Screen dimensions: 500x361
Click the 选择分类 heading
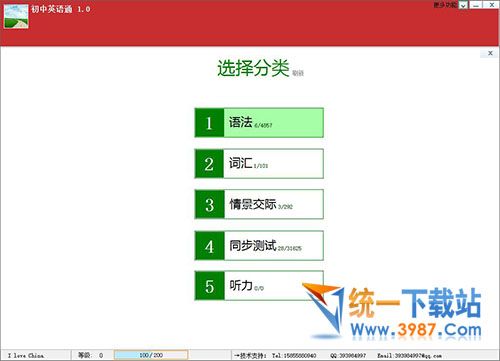click(253, 68)
